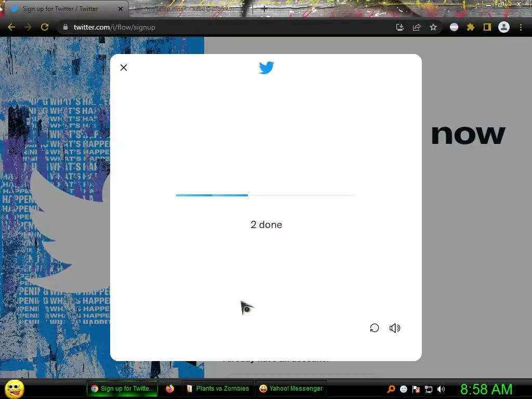Click the '2 done' status text
The width and height of the screenshot is (532, 399).
(267, 224)
